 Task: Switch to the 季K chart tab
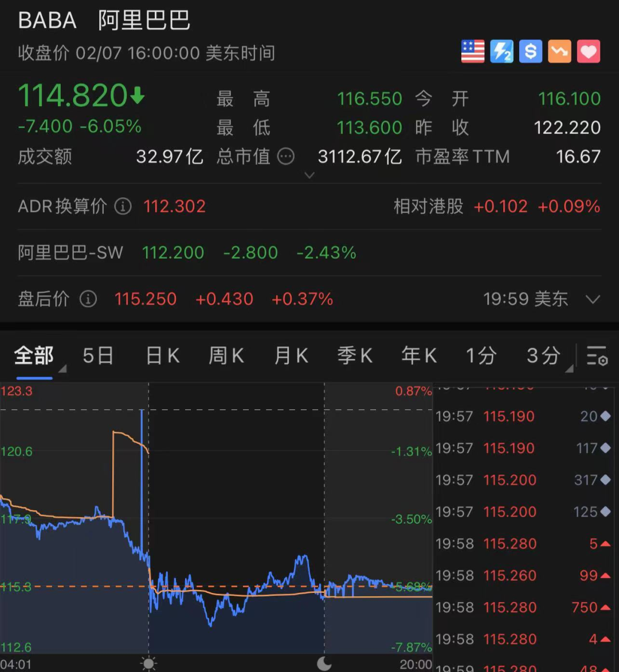(355, 355)
